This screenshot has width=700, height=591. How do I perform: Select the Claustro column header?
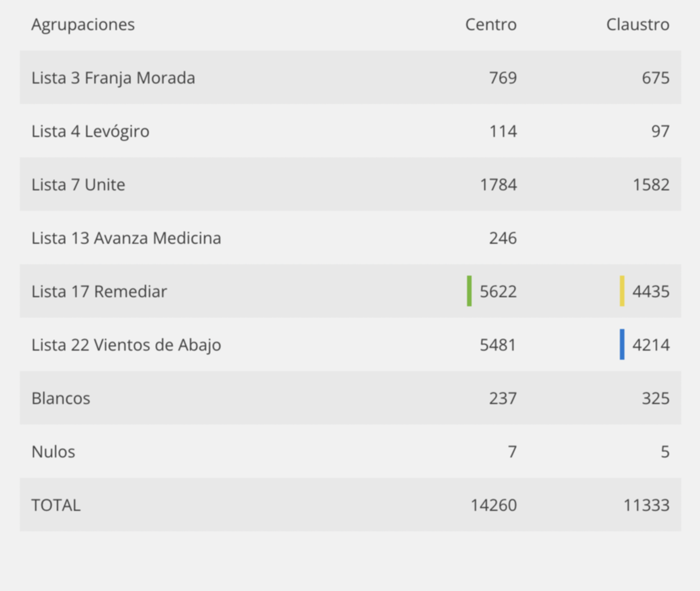point(637,24)
